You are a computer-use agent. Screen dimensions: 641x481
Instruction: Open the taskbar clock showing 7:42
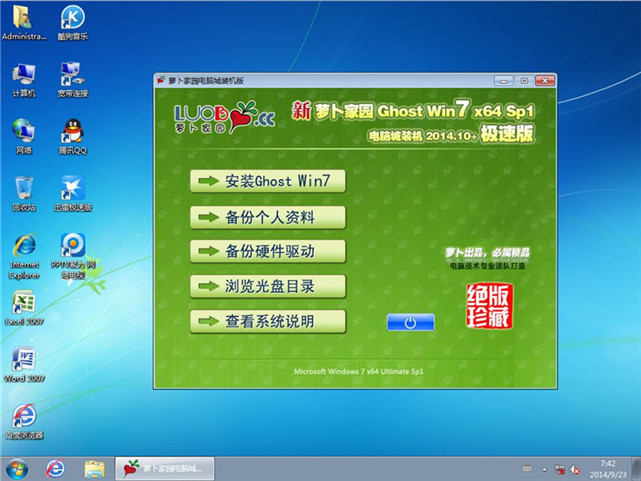pyautogui.click(x=608, y=469)
